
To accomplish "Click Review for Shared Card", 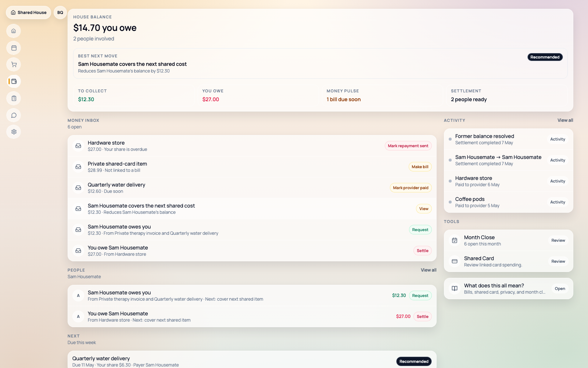I will coord(558,261).
